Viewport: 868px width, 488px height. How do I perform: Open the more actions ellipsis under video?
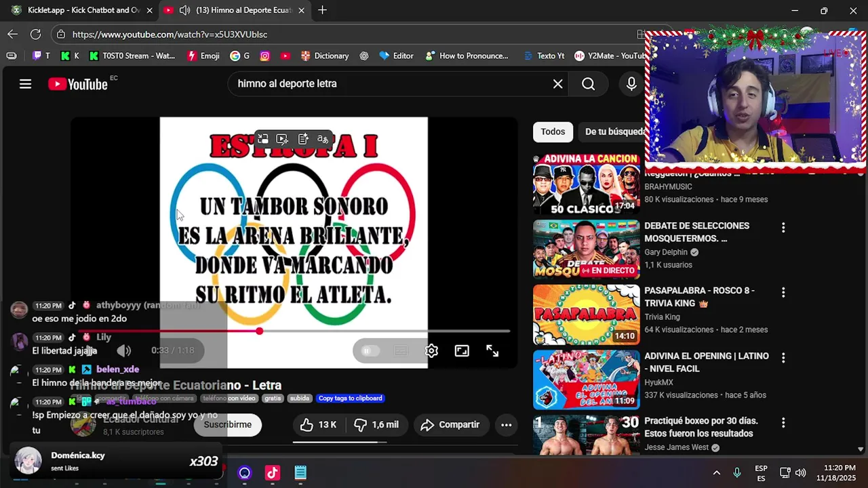pos(506,425)
